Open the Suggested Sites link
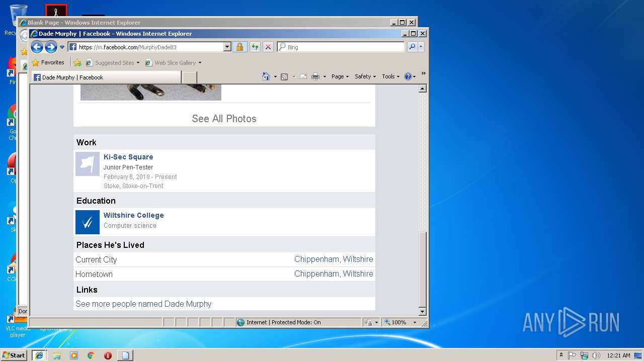The width and height of the screenshot is (644, 362). 110,63
